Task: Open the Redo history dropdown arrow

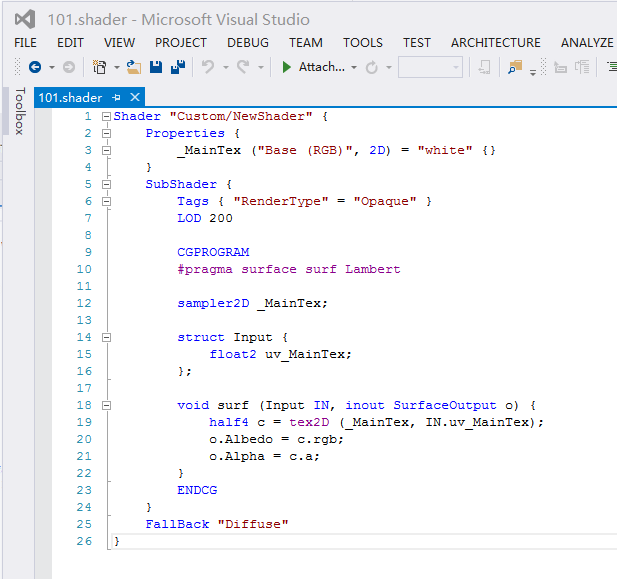Action: [x=260, y=68]
